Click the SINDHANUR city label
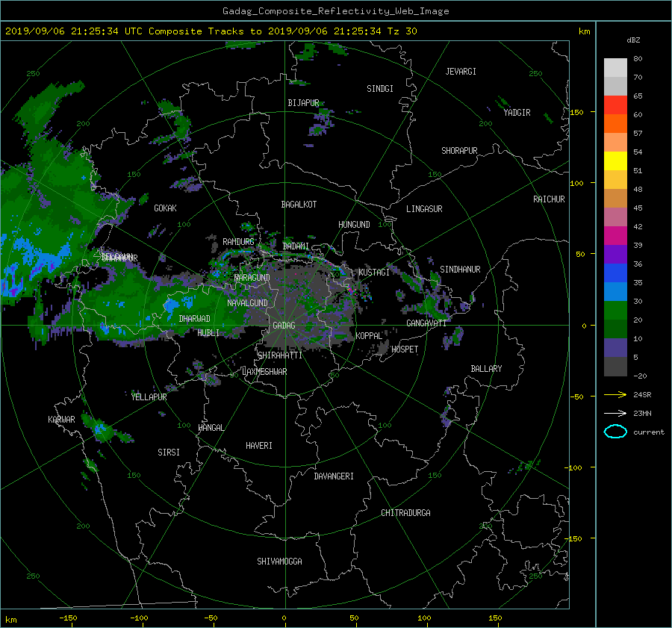Viewport: 672px width, 628px height. (x=460, y=270)
